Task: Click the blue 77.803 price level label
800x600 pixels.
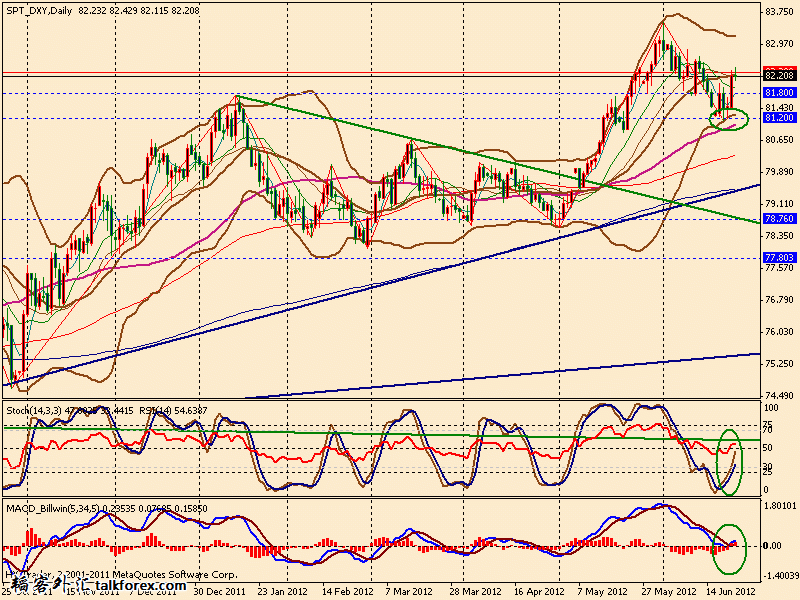Action: pyautogui.click(x=779, y=258)
